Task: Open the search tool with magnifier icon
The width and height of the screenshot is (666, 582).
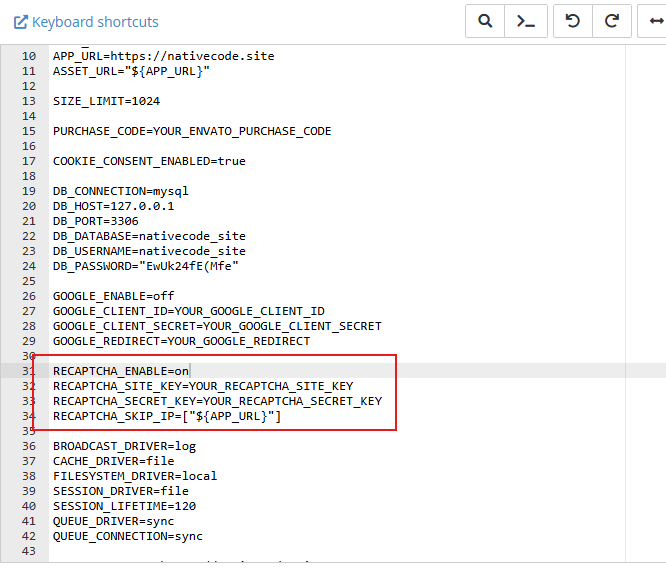Action: [485, 21]
